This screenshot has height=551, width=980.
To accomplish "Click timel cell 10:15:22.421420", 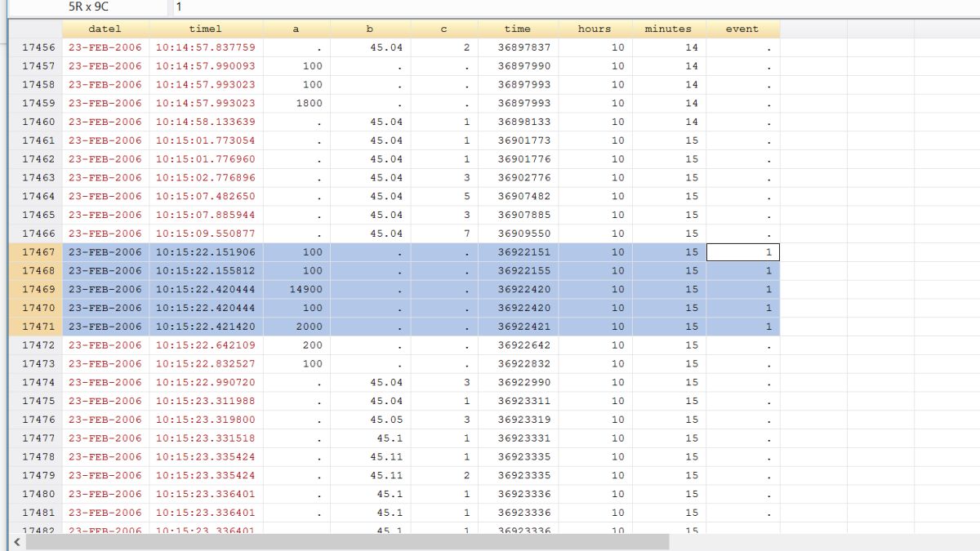I will pos(205,327).
